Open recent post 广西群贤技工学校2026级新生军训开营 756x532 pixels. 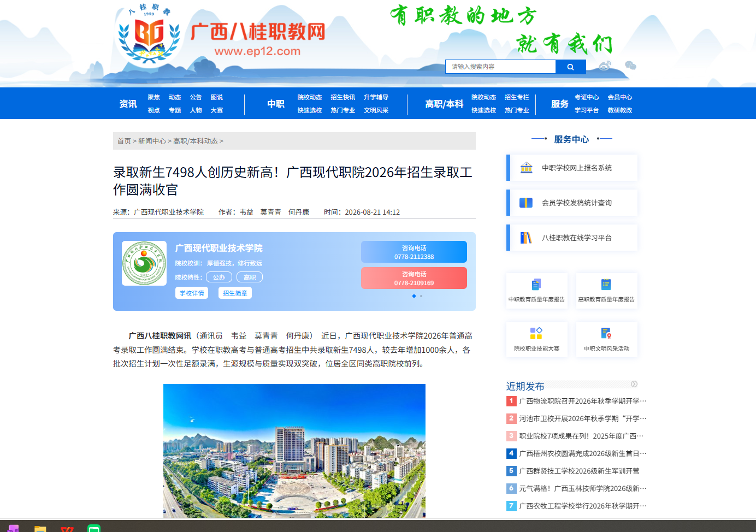click(x=579, y=471)
